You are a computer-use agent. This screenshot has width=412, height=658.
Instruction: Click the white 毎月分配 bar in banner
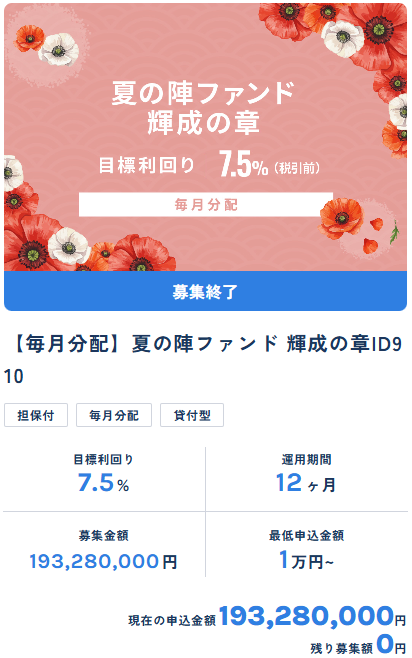(206, 205)
